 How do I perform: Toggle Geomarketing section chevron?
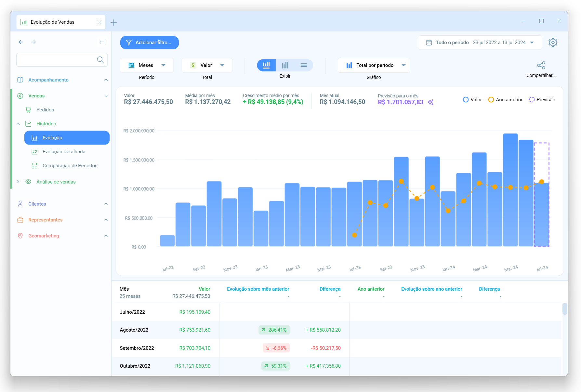point(106,236)
